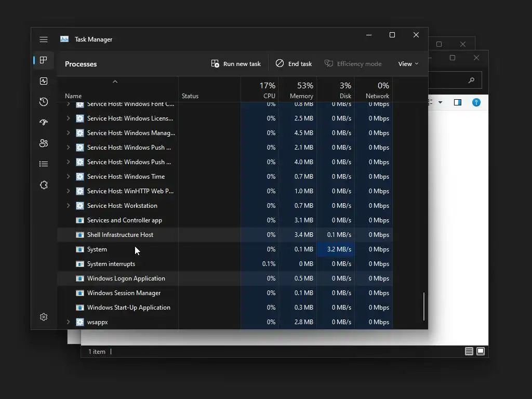Open Startup apps page from sidebar
The image size is (532, 399).
tap(44, 123)
